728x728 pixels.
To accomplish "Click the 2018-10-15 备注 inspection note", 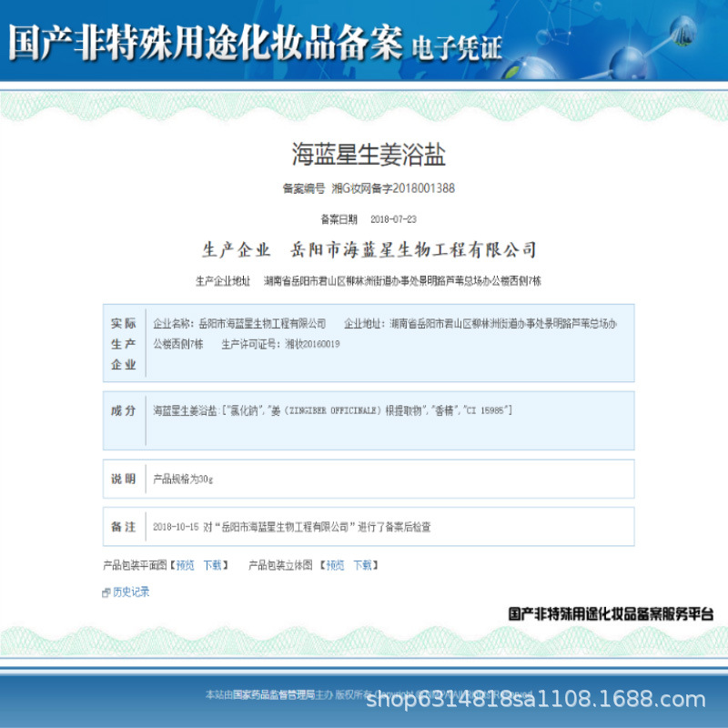I will pyautogui.click(x=291, y=527).
